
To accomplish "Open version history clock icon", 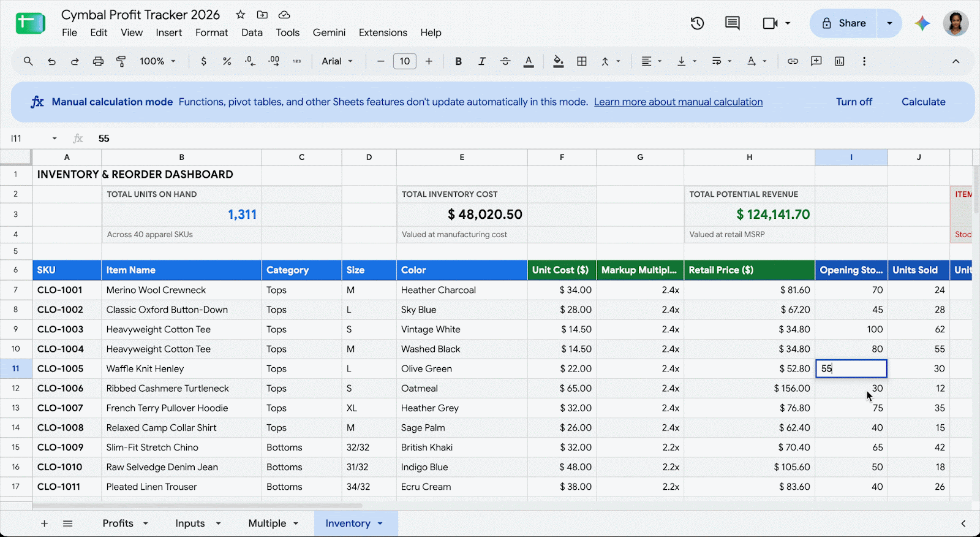I will pyautogui.click(x=697, y=23).
